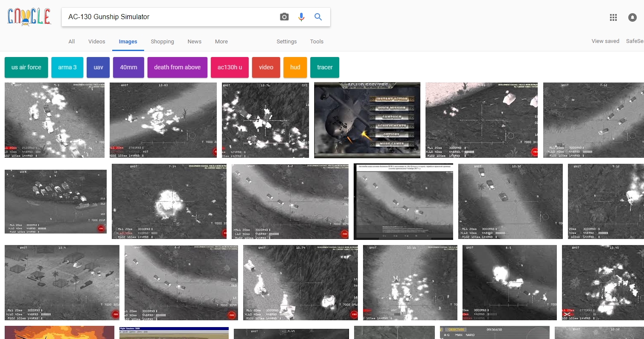The height and width of the screenshot is (339, 644).
Task: Filter images by 'us air force' chip
Action: 26,67
